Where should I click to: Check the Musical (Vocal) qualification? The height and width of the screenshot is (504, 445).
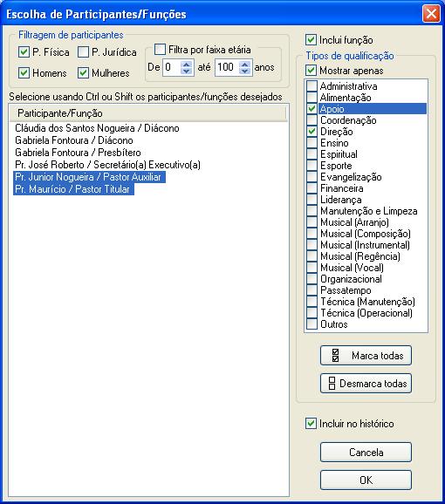point(311,267)
